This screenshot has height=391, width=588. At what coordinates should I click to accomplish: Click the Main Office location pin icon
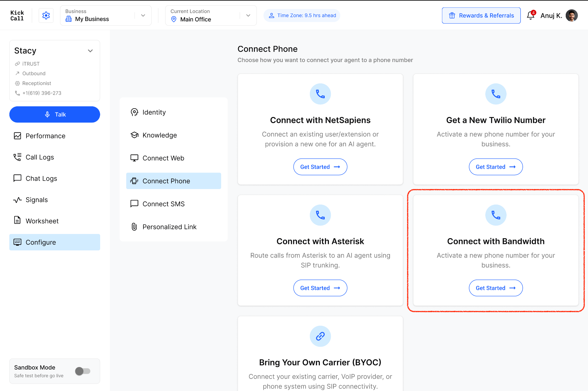(174, 19)
